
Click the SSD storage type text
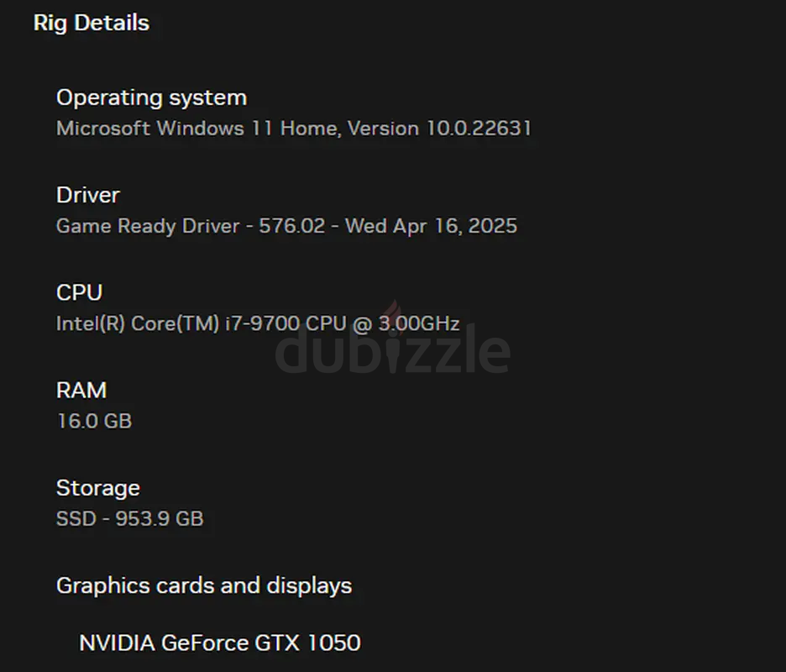click(74, 518)
